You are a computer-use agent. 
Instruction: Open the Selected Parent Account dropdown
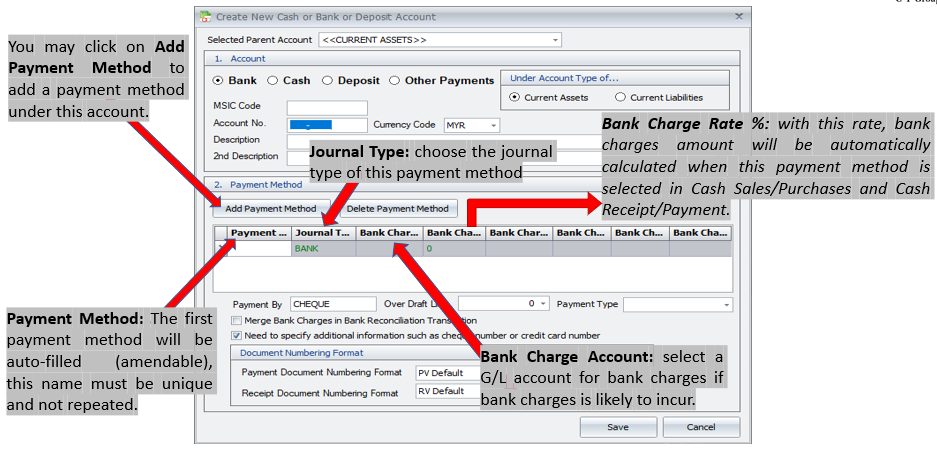point(555,40)
